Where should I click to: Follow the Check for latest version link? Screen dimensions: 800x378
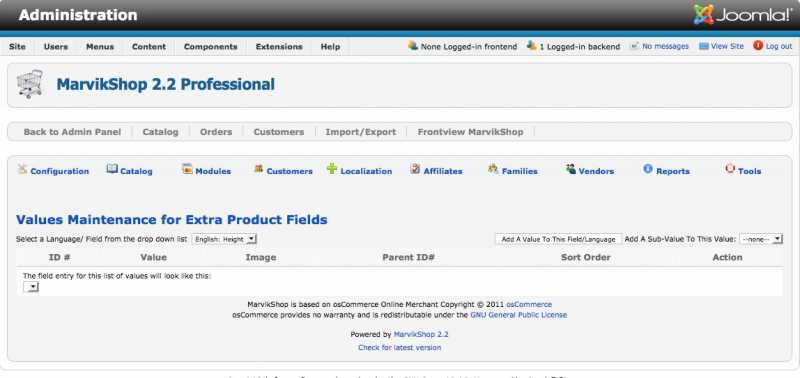click(x=399, y=347)
